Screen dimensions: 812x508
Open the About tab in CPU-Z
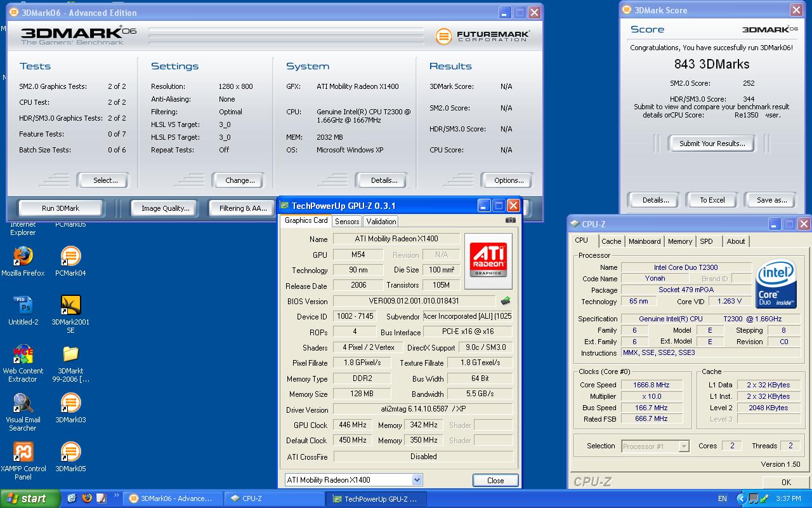736,241
